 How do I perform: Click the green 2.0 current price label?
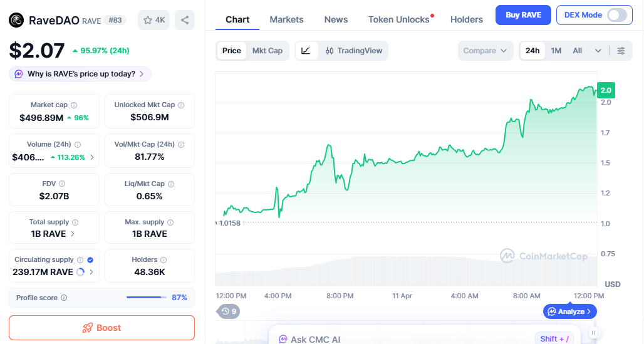pyautogui.click(x=606, y=90)
